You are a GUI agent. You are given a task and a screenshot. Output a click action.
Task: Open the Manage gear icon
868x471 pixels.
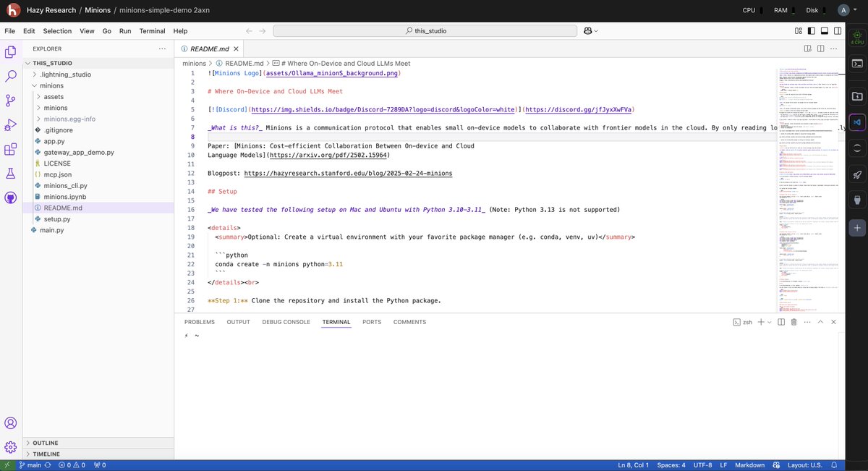[11, 447]
